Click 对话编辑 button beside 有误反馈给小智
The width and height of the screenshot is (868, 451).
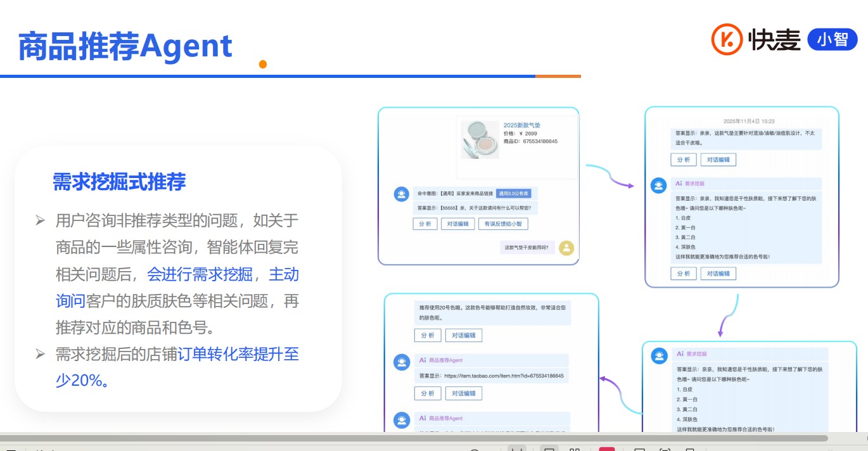pyautogui.click(x=458, y=224)
